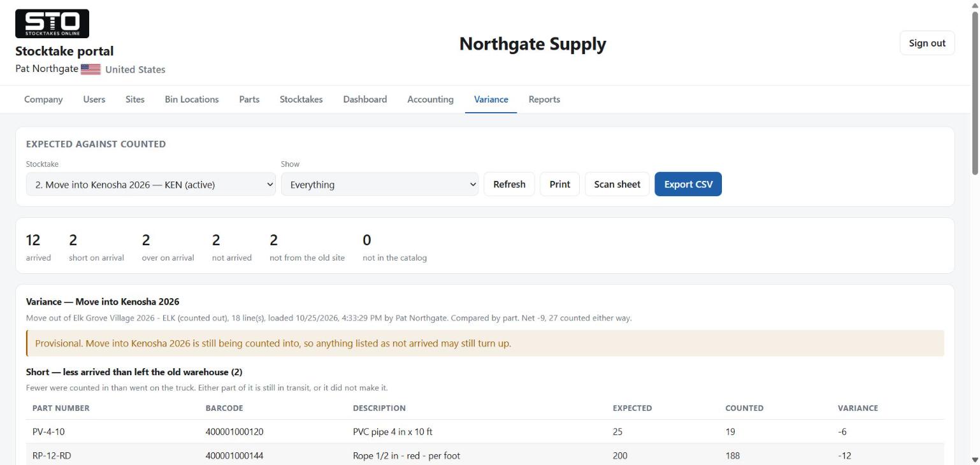Screen dimensions: 980x465
Task: Click the STO Stocktakes Online logo
Action: click(x=52, y=24)
